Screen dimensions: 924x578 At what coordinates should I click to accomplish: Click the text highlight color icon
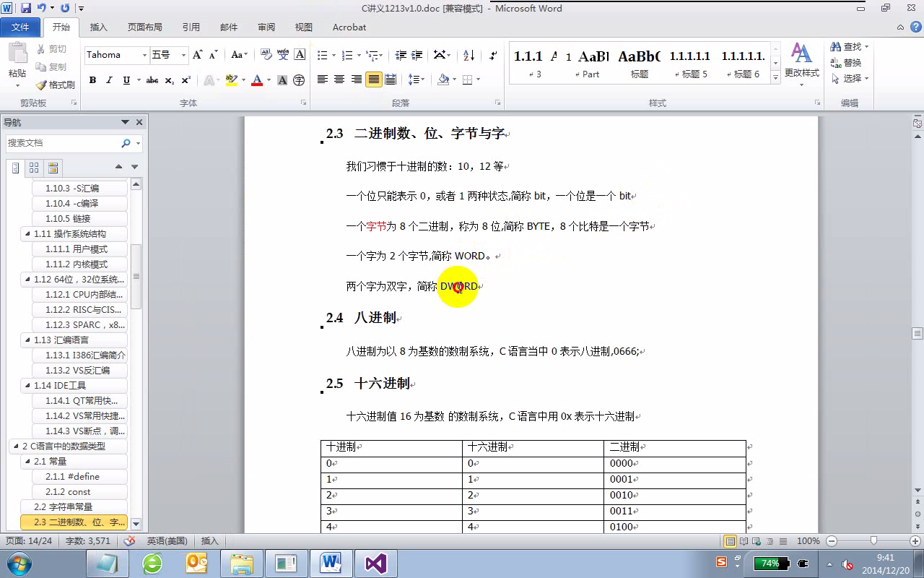pos(231,80)
